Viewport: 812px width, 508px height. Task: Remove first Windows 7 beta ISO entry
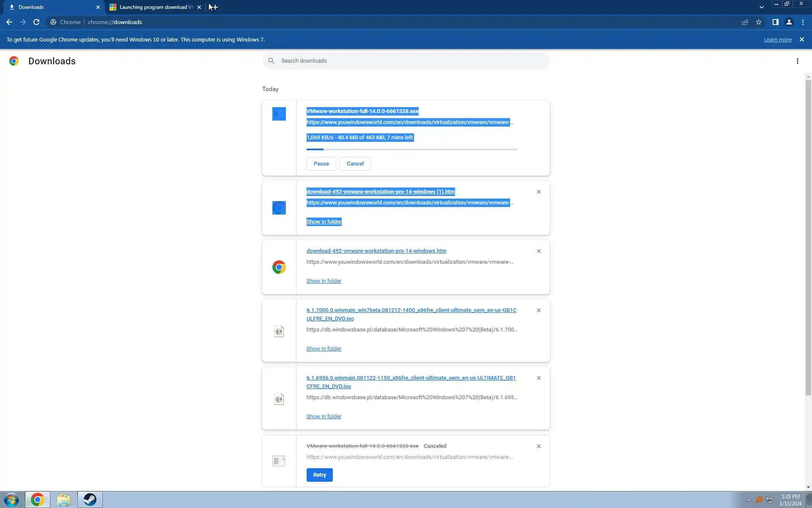point(538,310)
